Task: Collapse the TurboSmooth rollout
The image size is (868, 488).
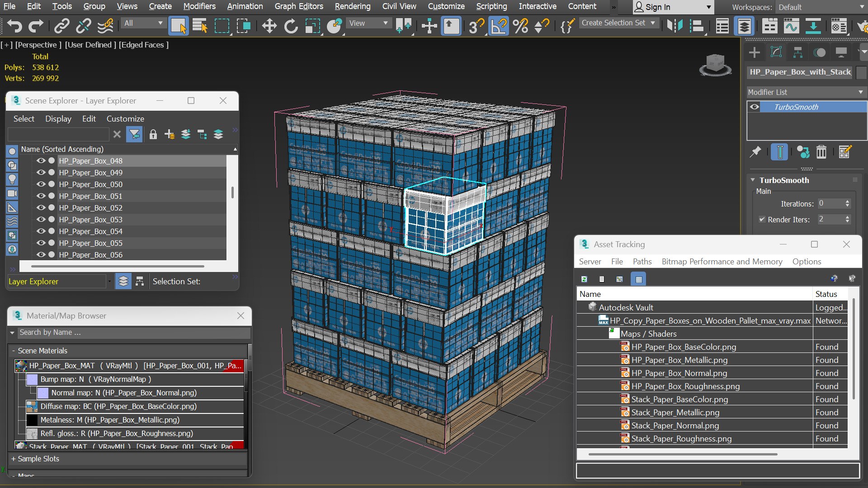Action: pos(753,180)
